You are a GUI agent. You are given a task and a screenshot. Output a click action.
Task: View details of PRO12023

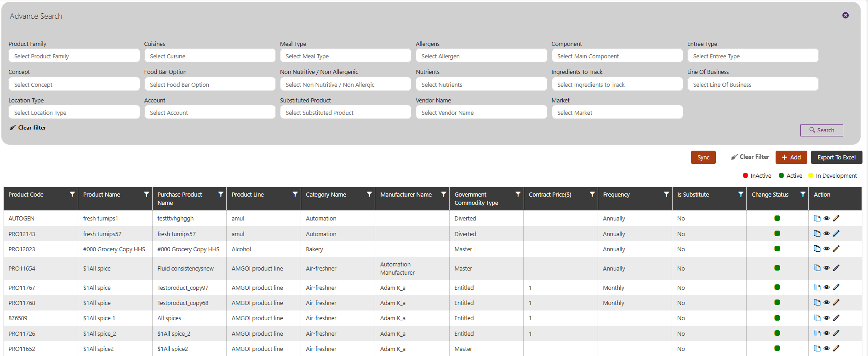pos(827,249)
